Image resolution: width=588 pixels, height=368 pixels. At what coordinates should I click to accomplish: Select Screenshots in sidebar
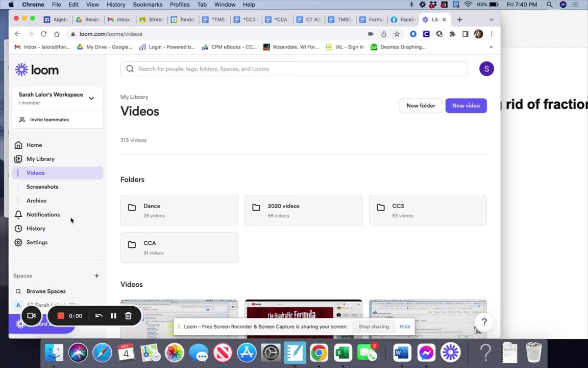click(42, 187)
